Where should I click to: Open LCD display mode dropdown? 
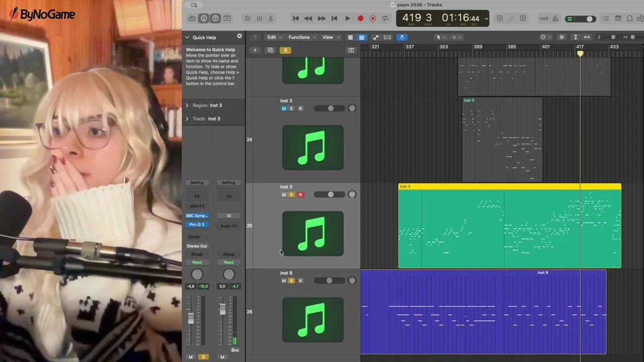click(486, 19)
